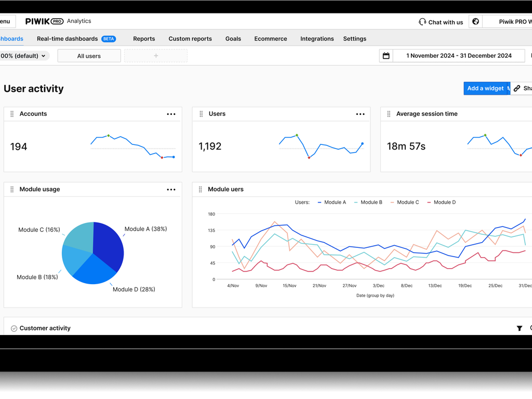Open the Ecommerce menu item
Screen dimensions: 532x399
point(270,38)
